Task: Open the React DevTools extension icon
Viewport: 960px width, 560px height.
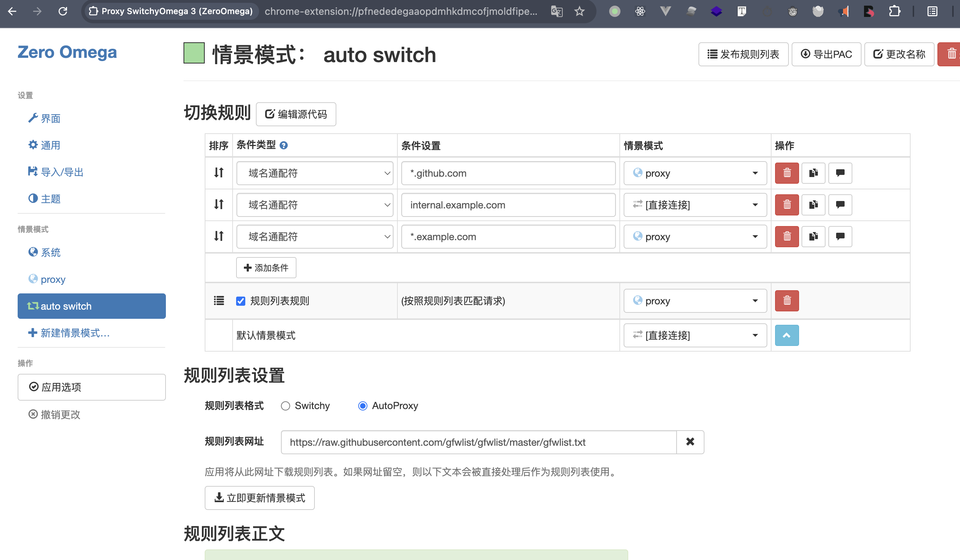Action: tap(640, 11)
